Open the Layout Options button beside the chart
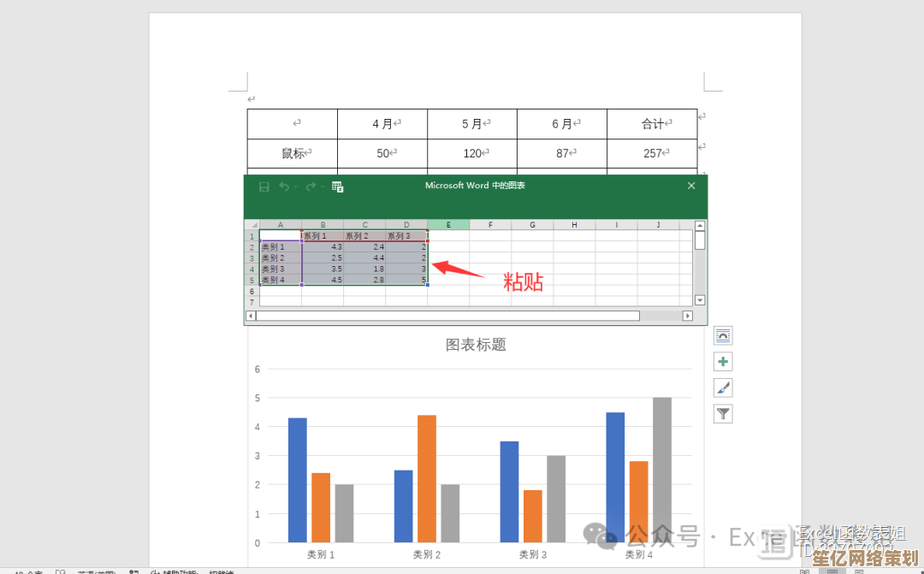Viewport: 924px width, 574px height. pos(723,336)
